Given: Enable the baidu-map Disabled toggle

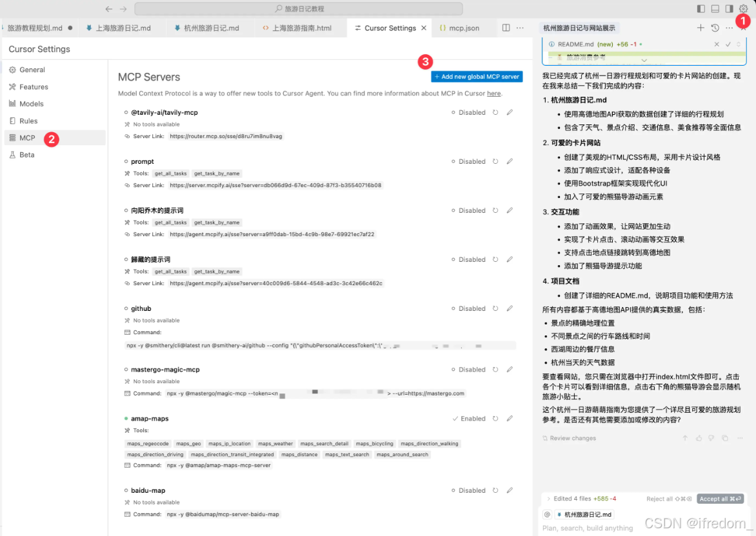Looking at the screenshot, I should (x=468, y=490).
